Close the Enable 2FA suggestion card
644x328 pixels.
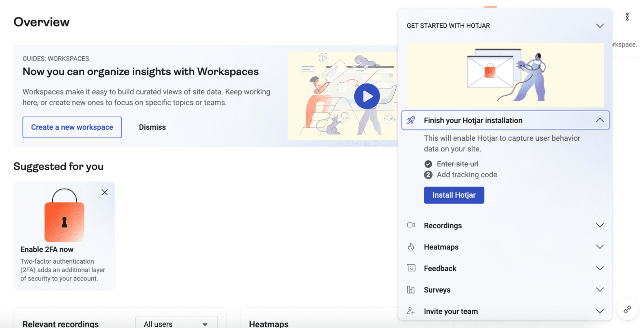coord(104,192)
